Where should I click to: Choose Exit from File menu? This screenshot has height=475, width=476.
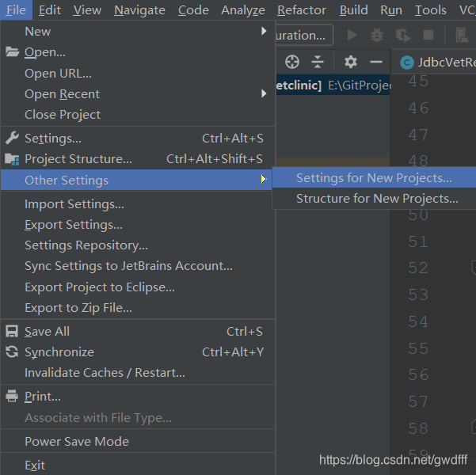(x=138, y=465)
